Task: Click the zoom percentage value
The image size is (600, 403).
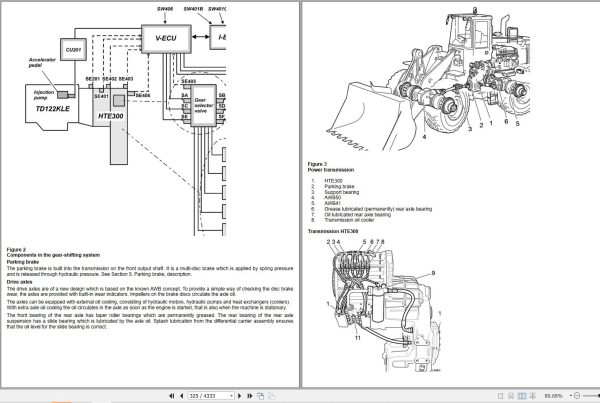Action: [553, 396]
